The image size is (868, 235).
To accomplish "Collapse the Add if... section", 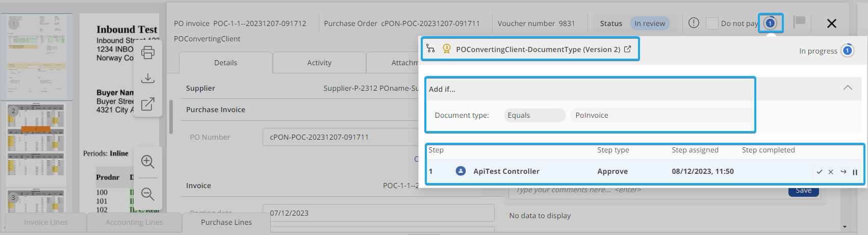I will coord(848,88).
